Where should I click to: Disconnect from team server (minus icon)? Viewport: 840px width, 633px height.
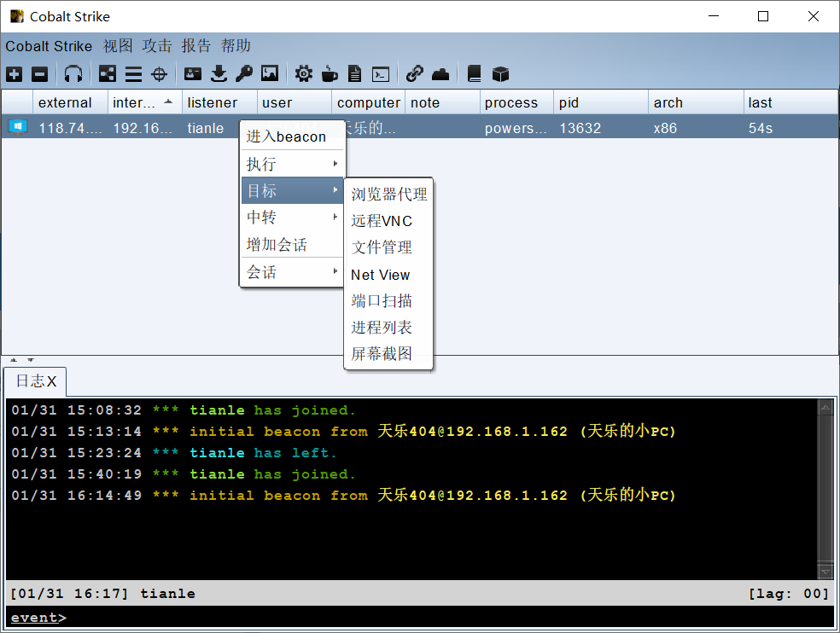click(39, 74)
